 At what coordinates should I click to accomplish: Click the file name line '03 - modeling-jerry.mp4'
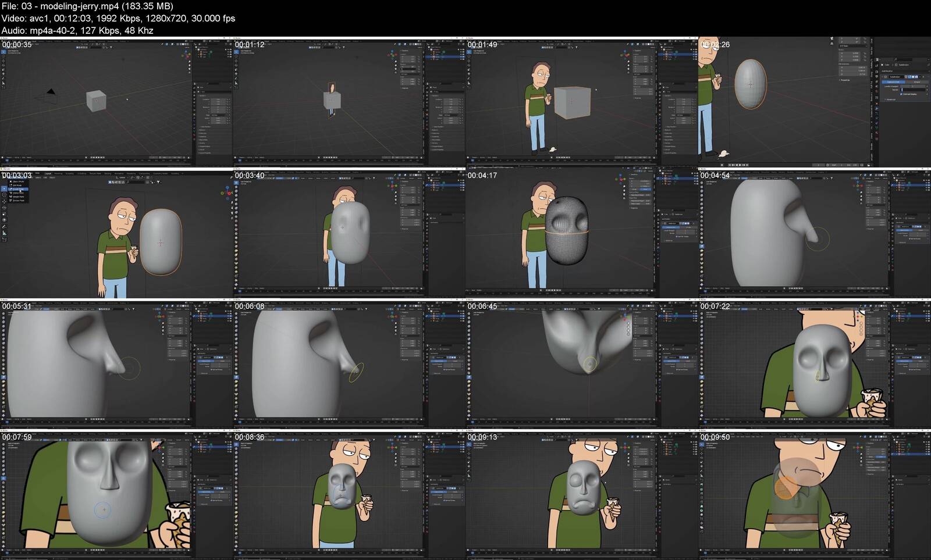[87, 6]
